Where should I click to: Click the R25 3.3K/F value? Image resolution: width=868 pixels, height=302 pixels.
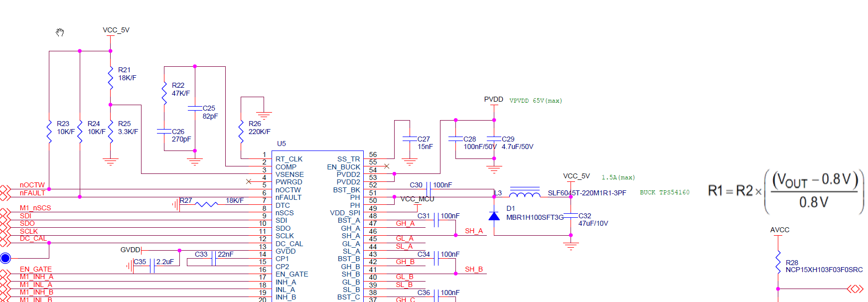click(128, 132)
